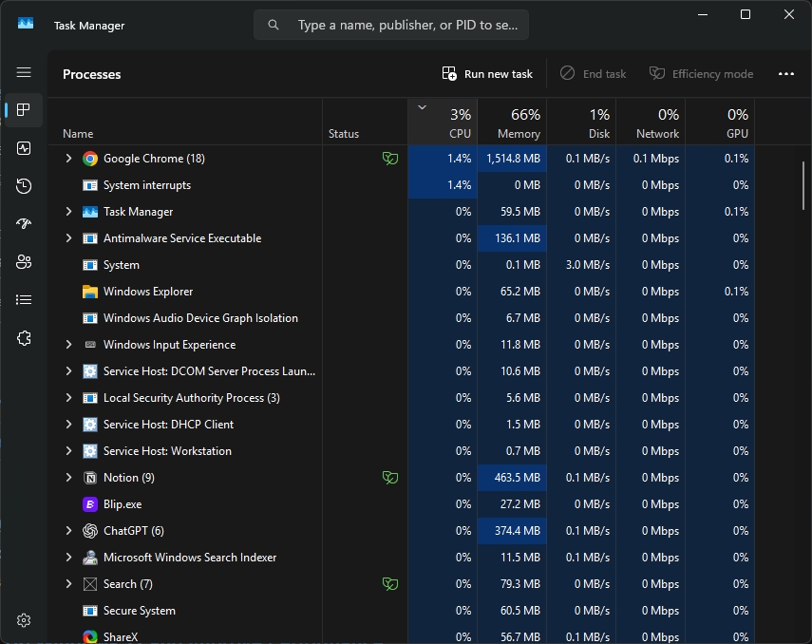Open the hamburger navigation menu

(24, 73)
